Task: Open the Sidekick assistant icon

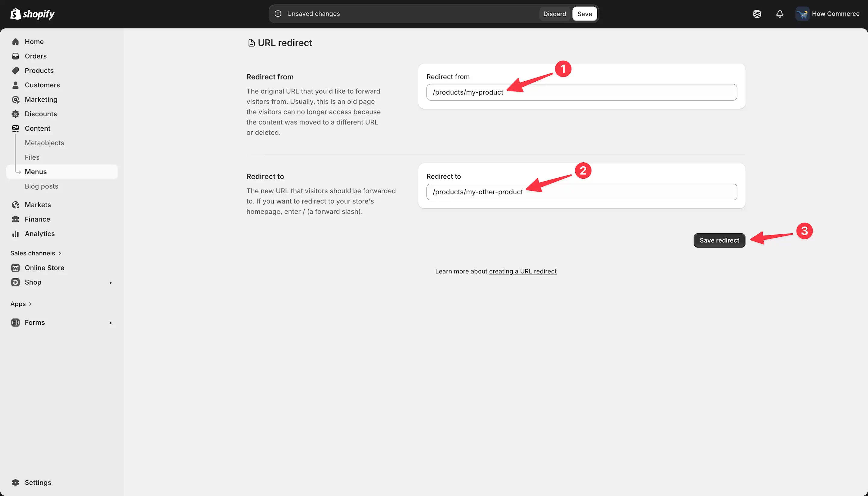Action: click(757, 14)
